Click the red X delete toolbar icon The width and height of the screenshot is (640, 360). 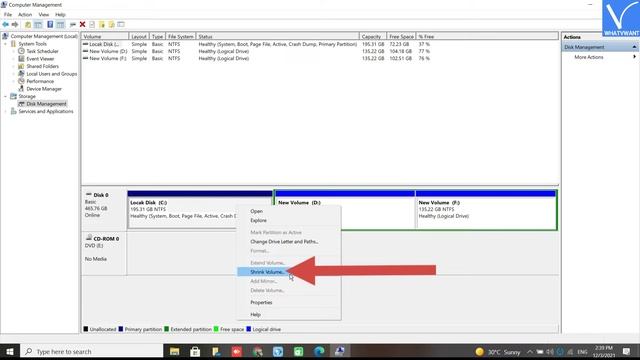click(82, 24)
